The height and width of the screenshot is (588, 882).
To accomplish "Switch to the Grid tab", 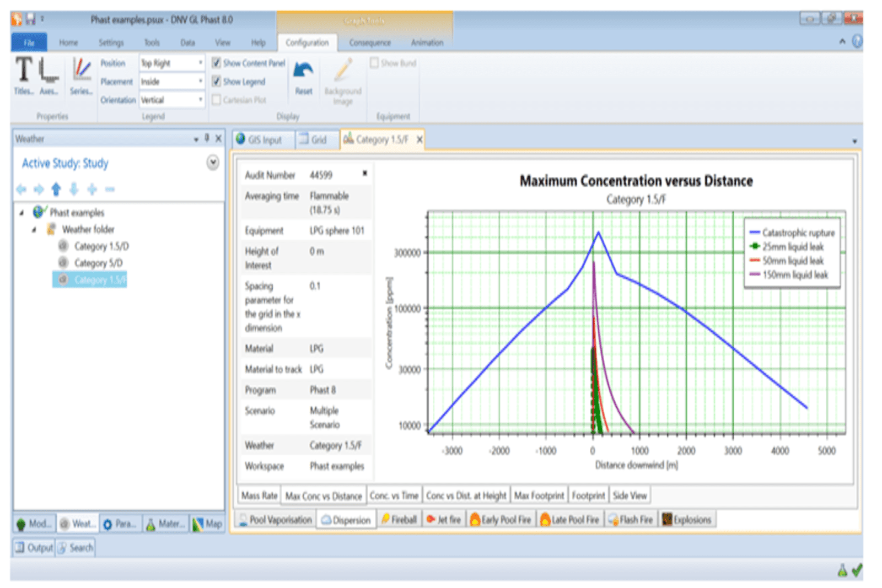I will click(318, 140).
